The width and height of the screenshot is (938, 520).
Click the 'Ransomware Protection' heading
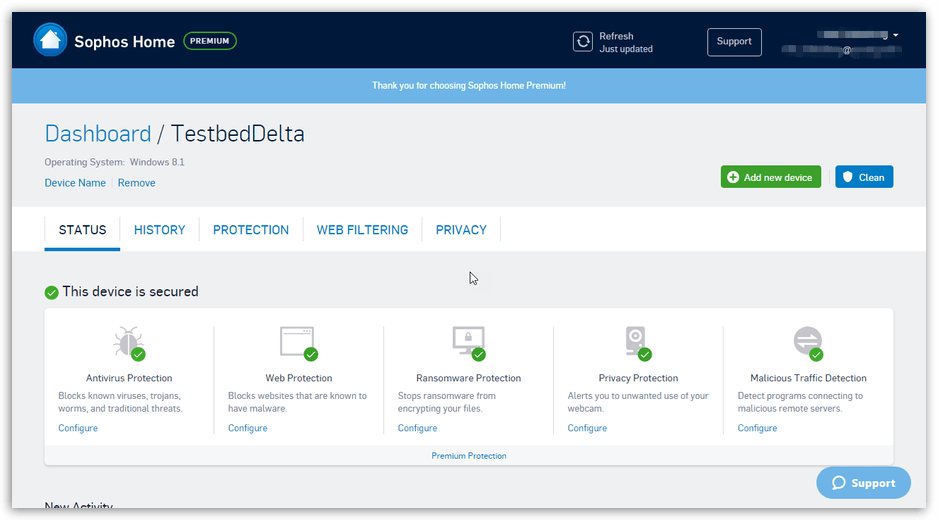click(x=468, y=378)
